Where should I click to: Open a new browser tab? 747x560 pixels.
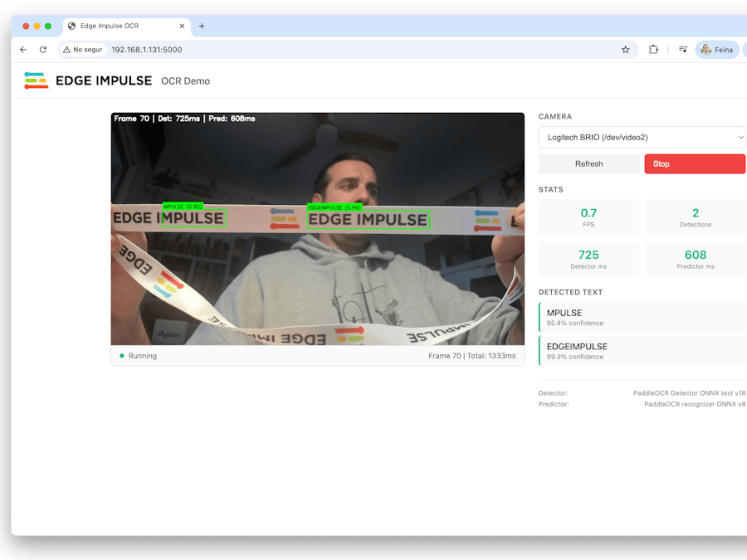pos(202,27)
